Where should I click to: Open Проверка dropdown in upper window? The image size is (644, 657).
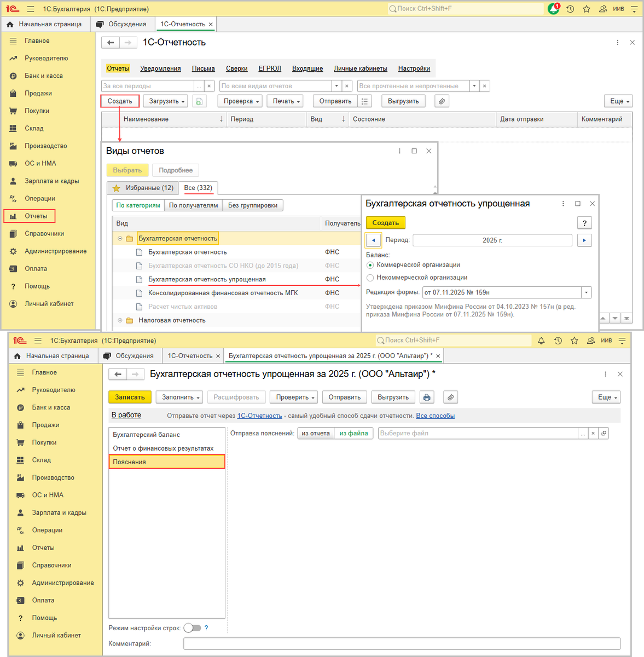tap(241, 101)
